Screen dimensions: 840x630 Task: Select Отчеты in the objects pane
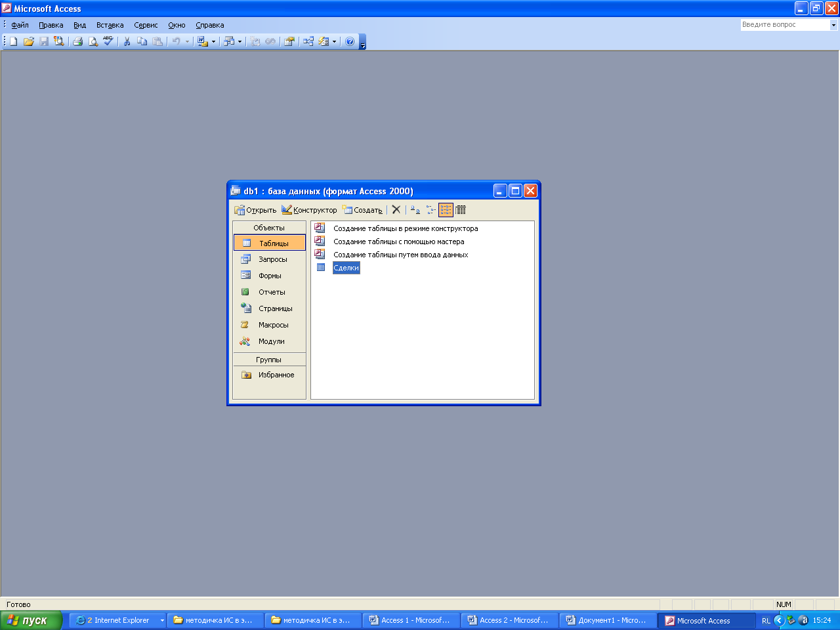point(269,292)
